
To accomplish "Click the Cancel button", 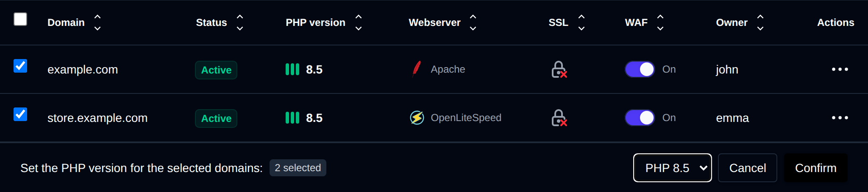I will point(748,168).
